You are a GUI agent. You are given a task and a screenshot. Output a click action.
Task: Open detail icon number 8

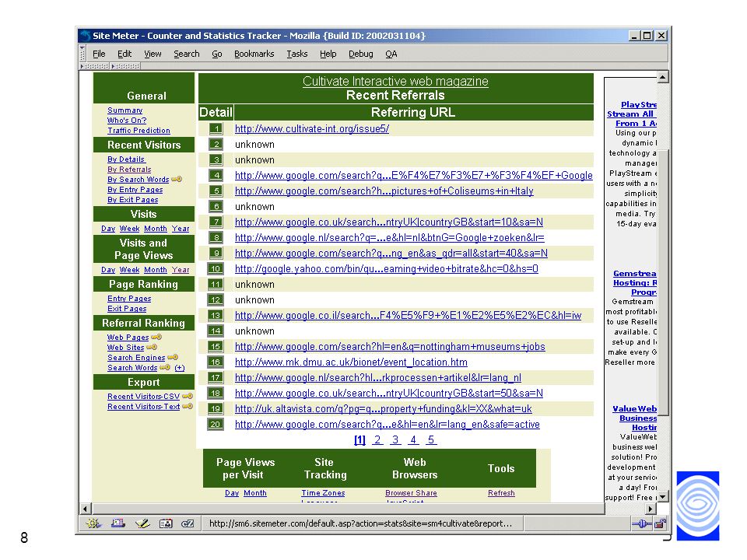pos(216,238)
